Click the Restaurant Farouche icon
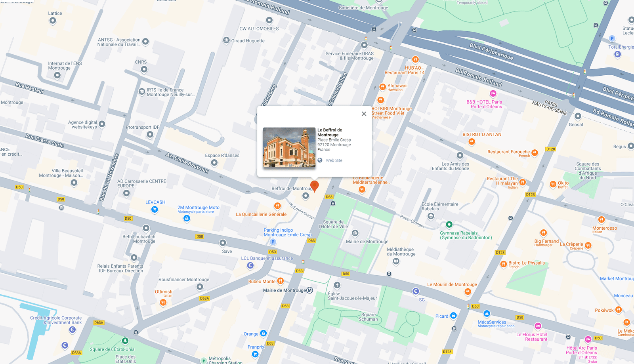This screenshot has height=364, width=634. tap(535, 153)
